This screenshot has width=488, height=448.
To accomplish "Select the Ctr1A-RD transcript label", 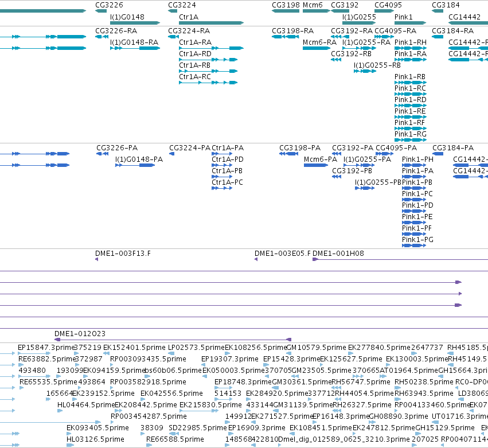I will click(195, 53).
